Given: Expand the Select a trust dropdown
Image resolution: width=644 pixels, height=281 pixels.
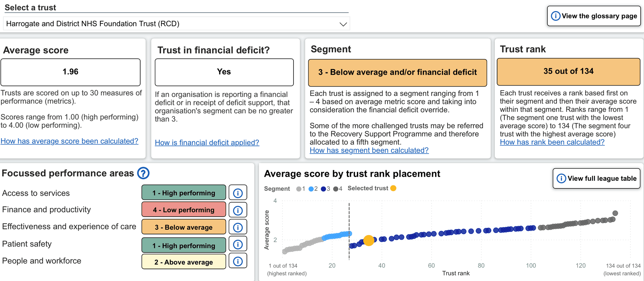Looking at the screenshot, I should [x=176, y=24].
